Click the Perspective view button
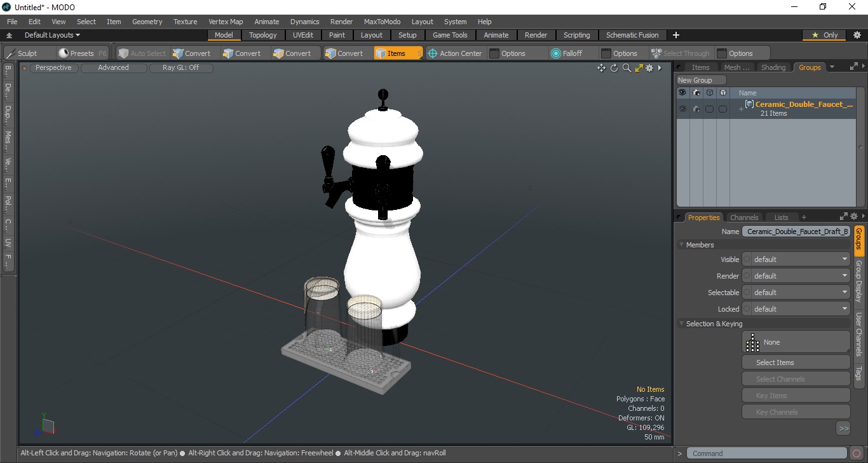Viewport: 868px width, 463px height. pos(54,67)
